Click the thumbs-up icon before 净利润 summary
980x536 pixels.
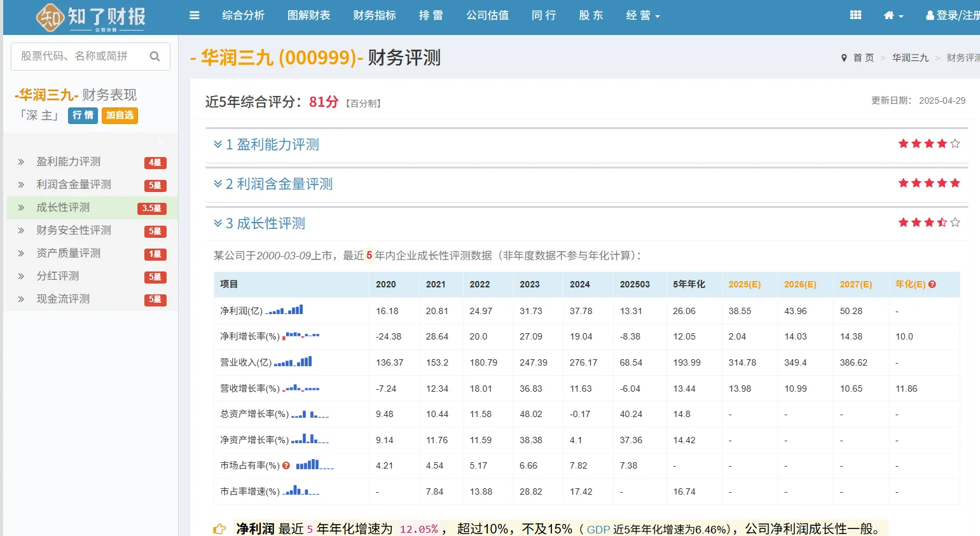pos(219,527)
